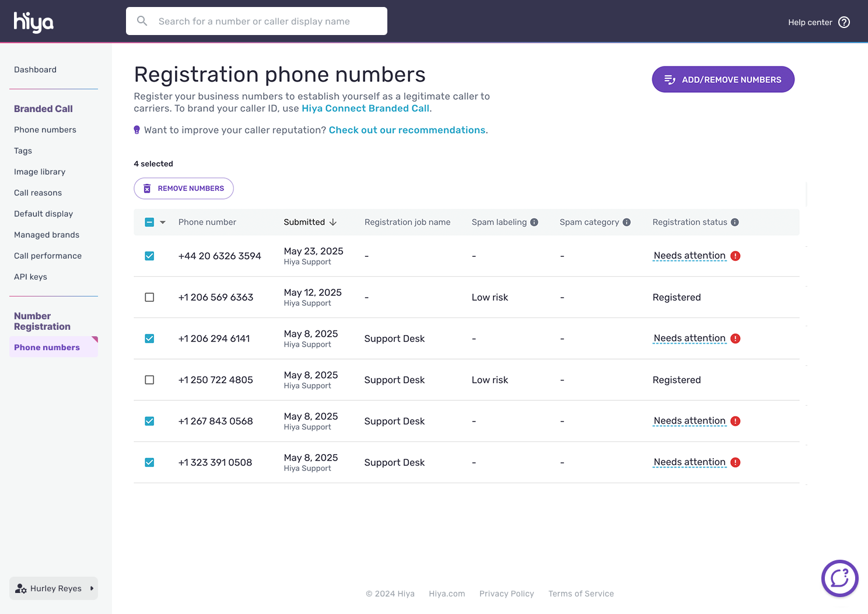Uncheck the row for +1 267 843 0568
The height and width of the screenshot is (614, 868).
click(x=149, y=421)
